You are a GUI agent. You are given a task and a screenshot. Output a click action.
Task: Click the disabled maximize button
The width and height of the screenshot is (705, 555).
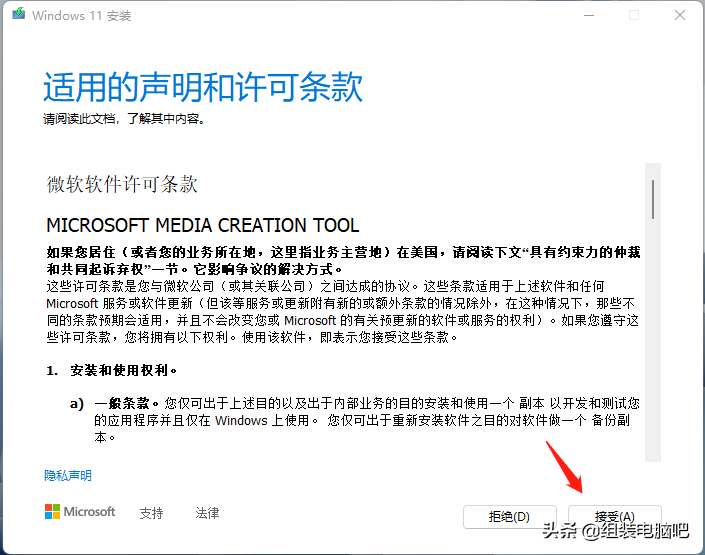pyautogui.click(x=634, y=15)
